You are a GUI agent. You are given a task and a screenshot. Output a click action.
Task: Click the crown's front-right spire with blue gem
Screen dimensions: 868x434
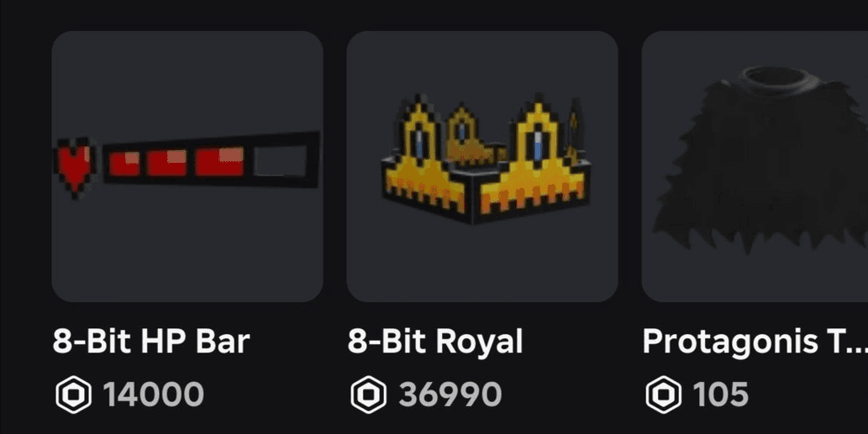click(x=536, y=144)
